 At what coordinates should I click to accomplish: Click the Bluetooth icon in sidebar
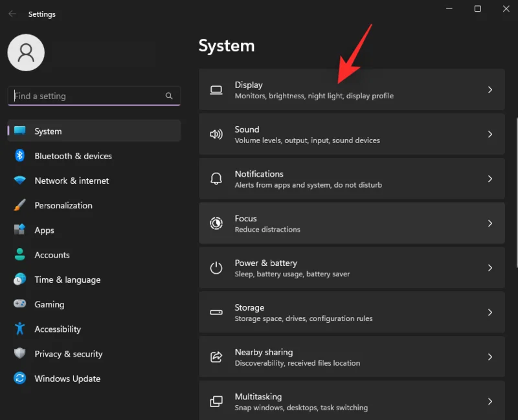pos(20,156)
